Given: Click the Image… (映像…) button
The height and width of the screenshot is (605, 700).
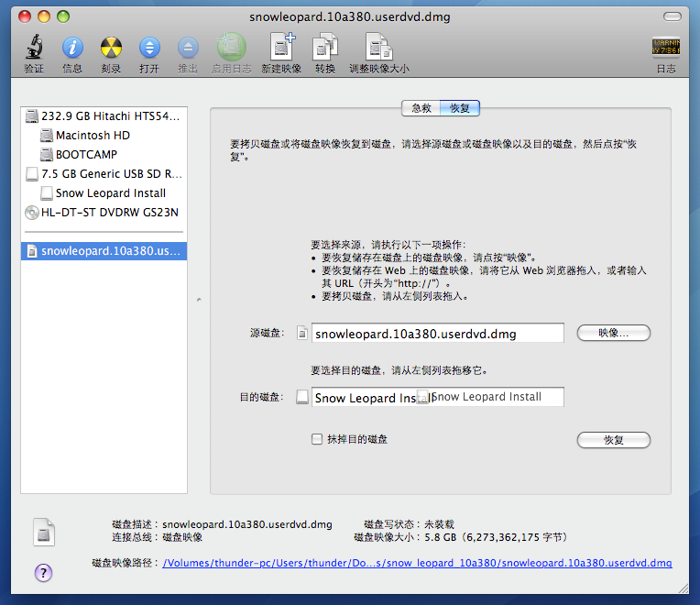Looking at the screenshot, I should click(613, 333).
